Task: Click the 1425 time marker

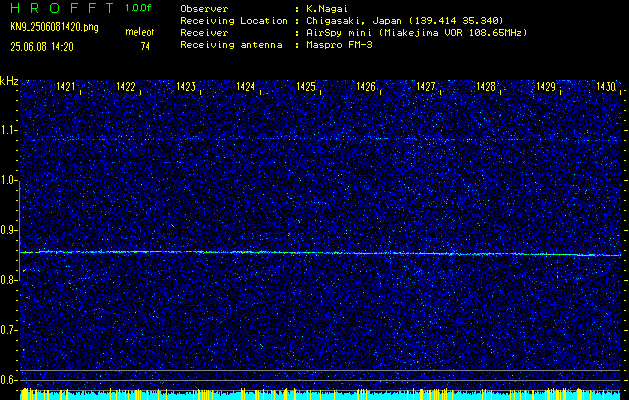Action: 306,86
